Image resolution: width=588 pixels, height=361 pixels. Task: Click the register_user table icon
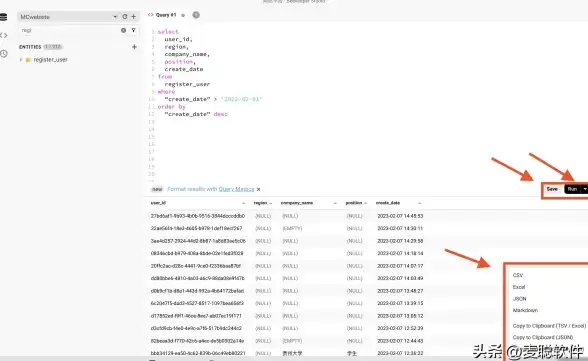(28, 60)
